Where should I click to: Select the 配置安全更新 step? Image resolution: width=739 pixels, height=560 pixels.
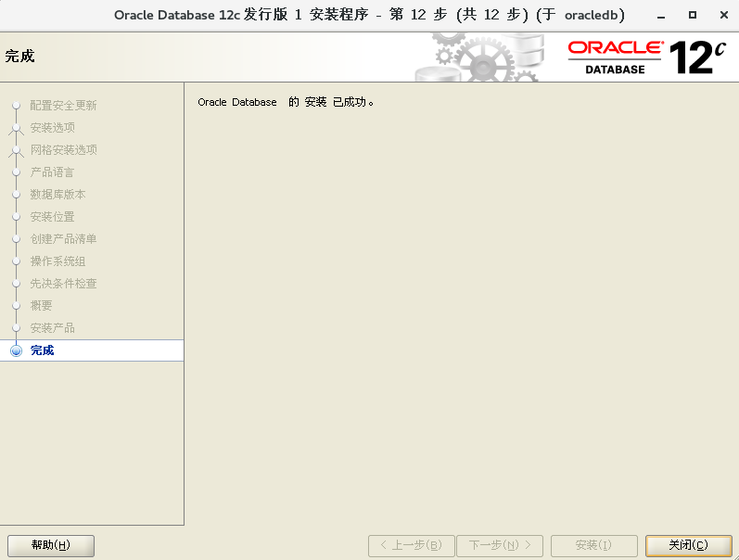63,105
